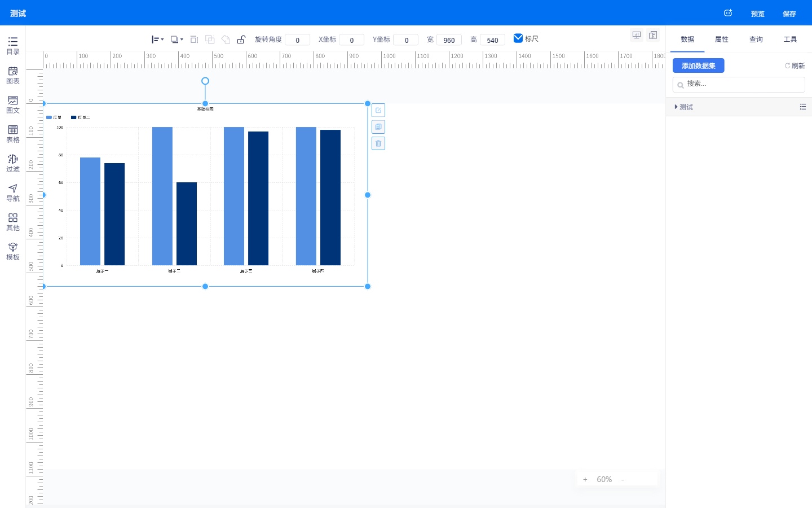This screenshot has height=508, width=812.
Task: Click the 基础柱图 chart title
Action: pyautogui.click(x=205, y=109)
